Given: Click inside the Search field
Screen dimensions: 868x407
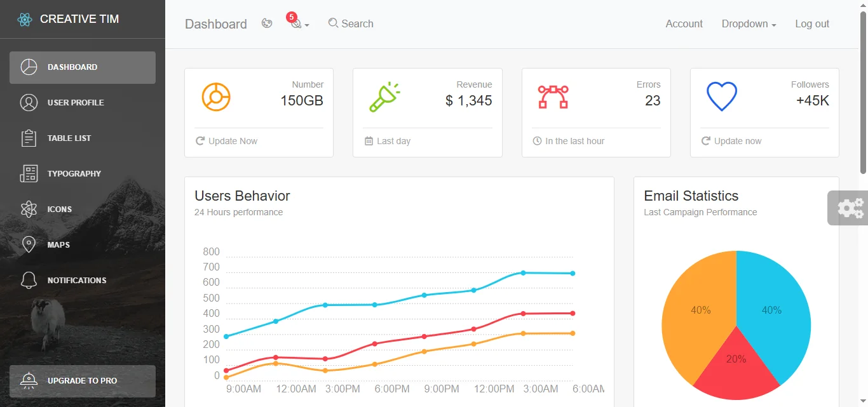Looking at the screenshot, I should 356,23.
